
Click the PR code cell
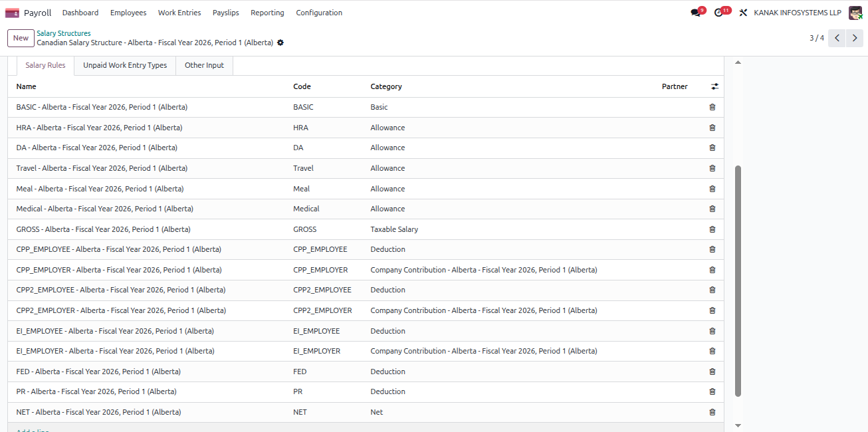click(x=298, y=391)
